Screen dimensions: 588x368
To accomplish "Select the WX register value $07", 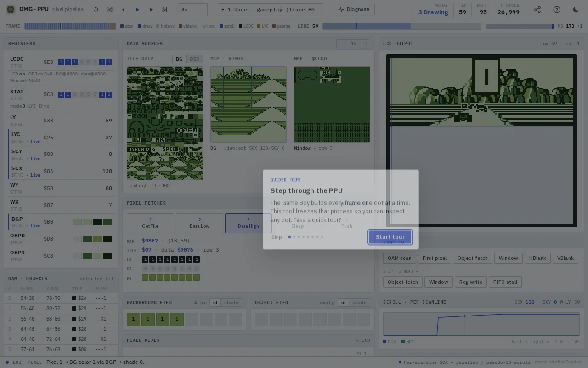I will click(x=48, y=205).
